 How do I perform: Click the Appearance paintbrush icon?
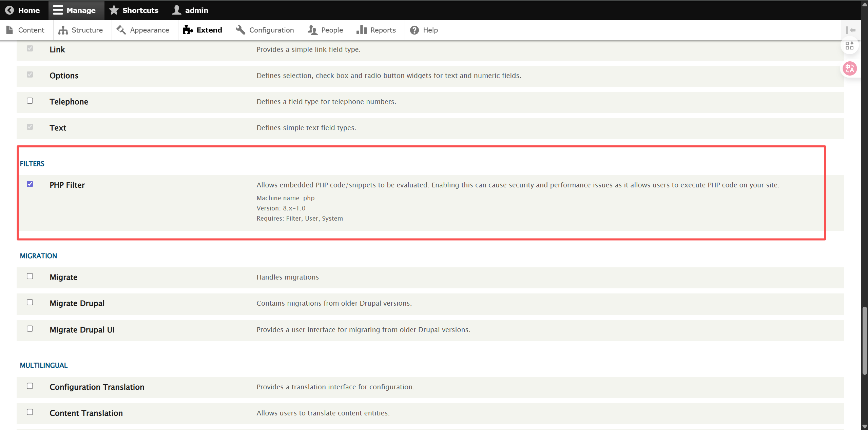(x=121, y=30)
